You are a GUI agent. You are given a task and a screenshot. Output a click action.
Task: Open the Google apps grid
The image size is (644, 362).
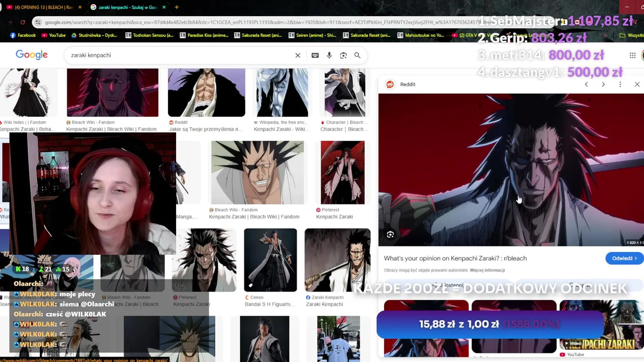click(632, 55)
